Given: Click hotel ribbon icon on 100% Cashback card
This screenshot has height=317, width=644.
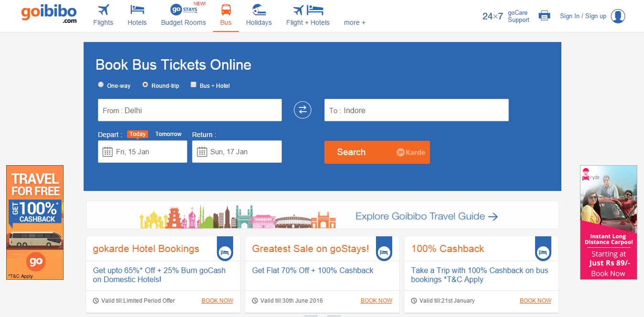Looking at the screenshot, I should click(x=543, y=249).
